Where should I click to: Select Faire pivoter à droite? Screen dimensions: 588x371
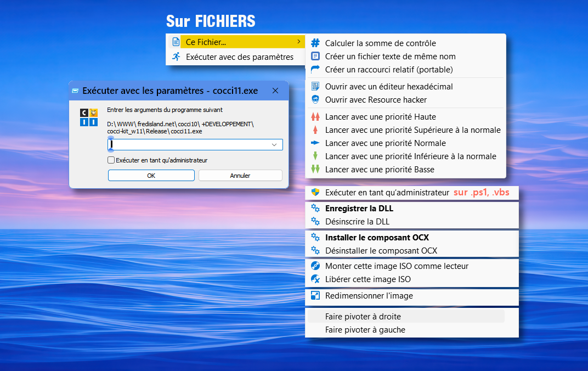(x=363, y=317)
